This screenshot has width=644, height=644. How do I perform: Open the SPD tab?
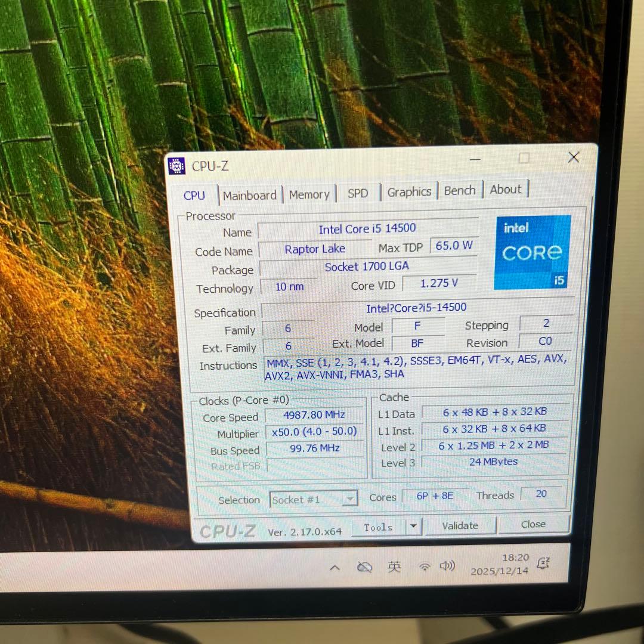point(358,193)
